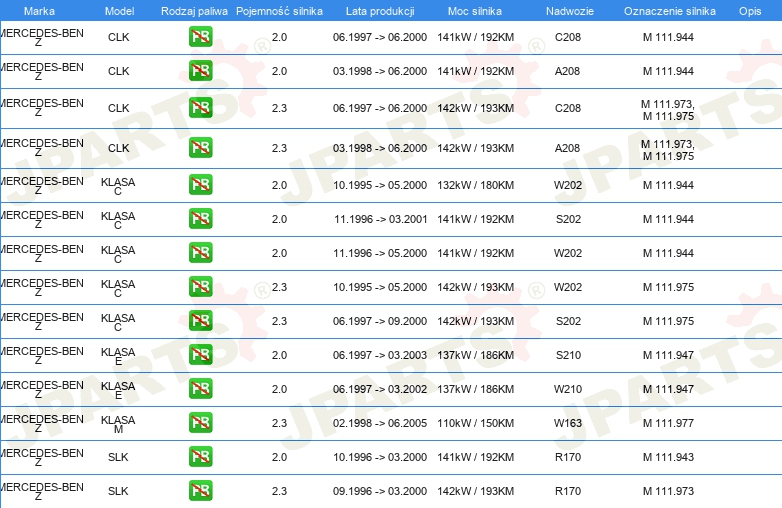Click the 09.1996 -> 03.2000 production years
The height and width of the screenshot is (508, 782).
380,491
